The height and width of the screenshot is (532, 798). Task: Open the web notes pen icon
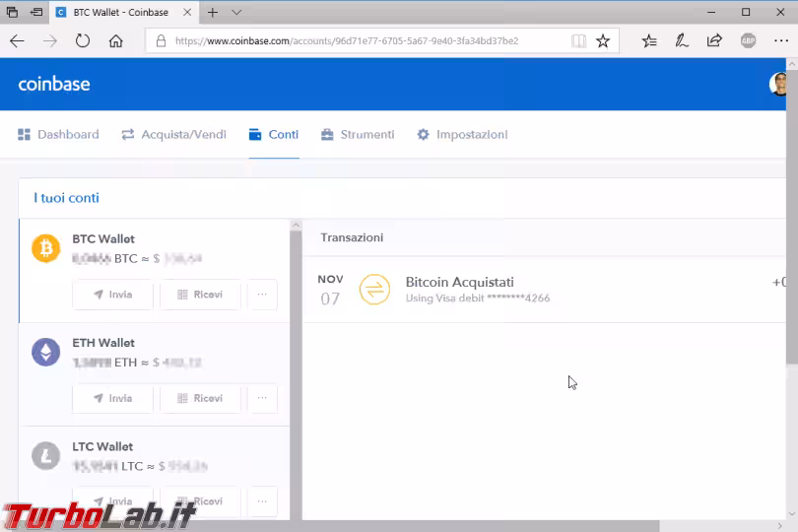(682, 40)
